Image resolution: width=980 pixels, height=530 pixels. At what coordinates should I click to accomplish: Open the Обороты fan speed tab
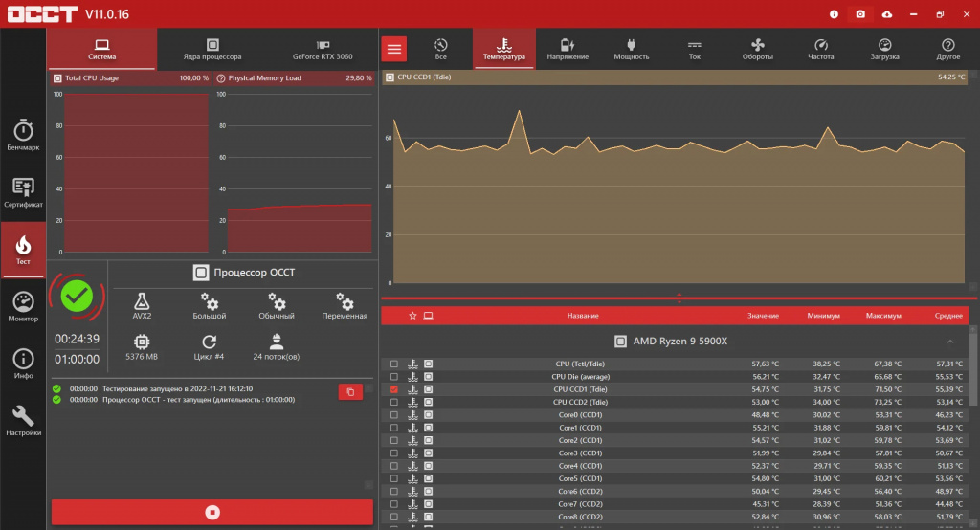click(x=758, y=49)
